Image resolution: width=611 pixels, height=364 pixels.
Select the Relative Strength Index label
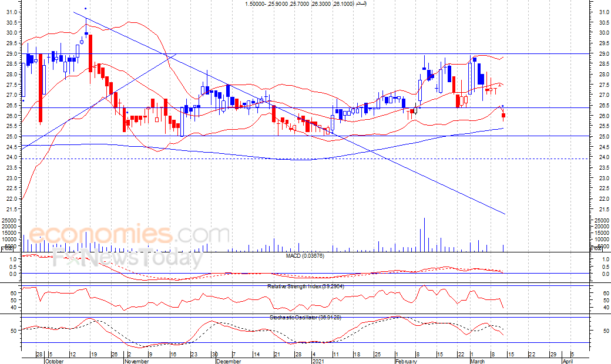tap(305, 286)
